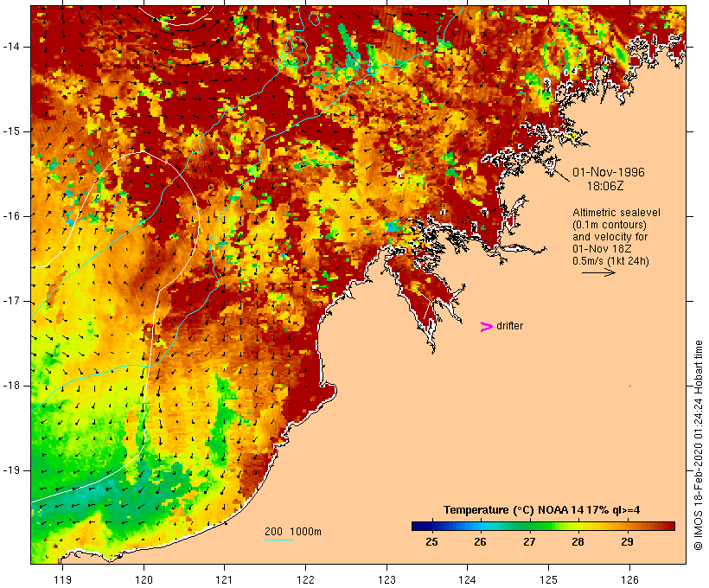Click longitude axis label '121'
Image resolution: width=709 pixels, height=588 pixels.
[x=224, y=579]
